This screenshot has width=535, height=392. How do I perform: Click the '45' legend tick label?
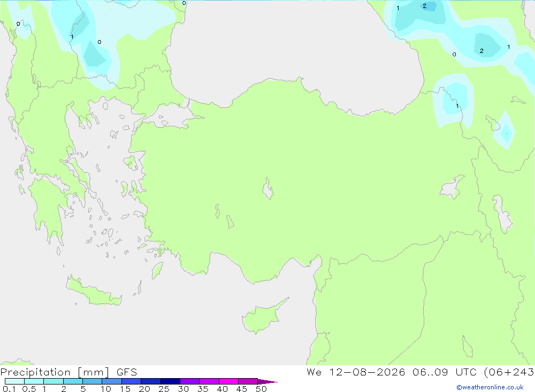(242, 389)
